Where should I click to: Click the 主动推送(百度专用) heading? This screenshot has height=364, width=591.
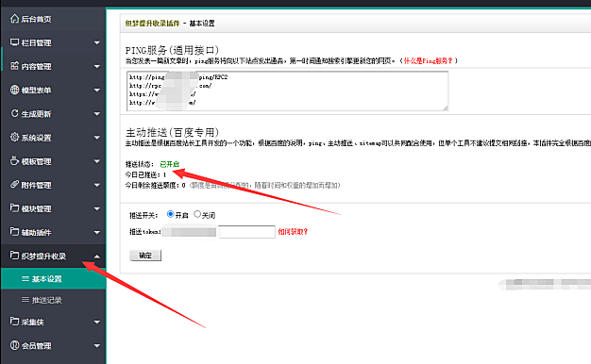172,132
